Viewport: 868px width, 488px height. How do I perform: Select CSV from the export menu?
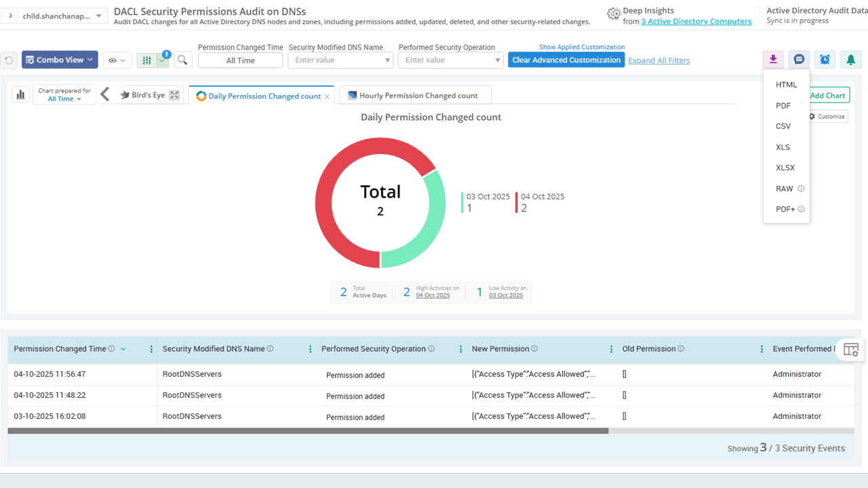pos(783,126)
